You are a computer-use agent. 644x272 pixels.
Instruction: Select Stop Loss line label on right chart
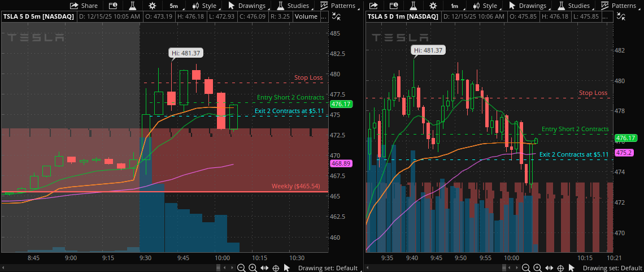[593, 93]
